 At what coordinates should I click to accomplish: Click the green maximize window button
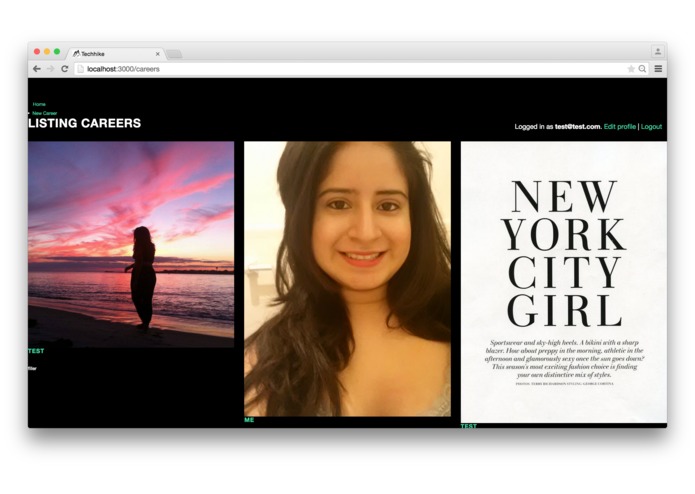pos(57,52)
